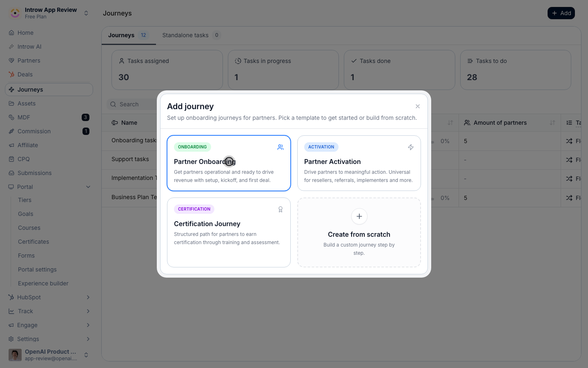Click the Deals HubSpot icon
Screen dimensions: 588x368
tap(11, 74)
